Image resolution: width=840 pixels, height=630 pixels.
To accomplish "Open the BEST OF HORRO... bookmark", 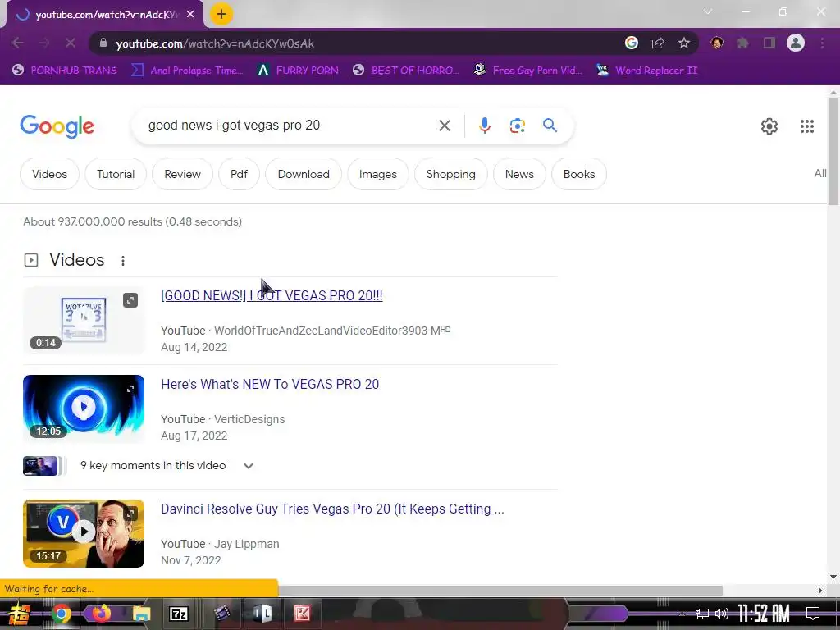I will (x=406, y=71).
